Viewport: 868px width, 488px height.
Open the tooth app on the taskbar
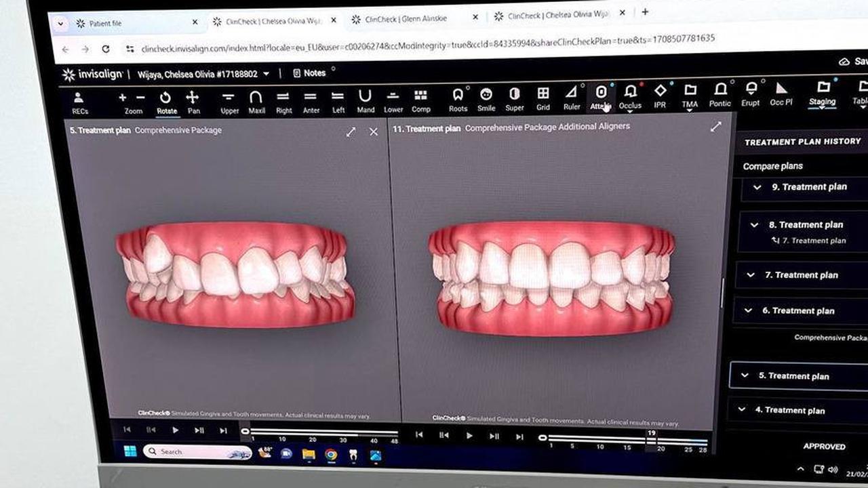coord(353,455)
